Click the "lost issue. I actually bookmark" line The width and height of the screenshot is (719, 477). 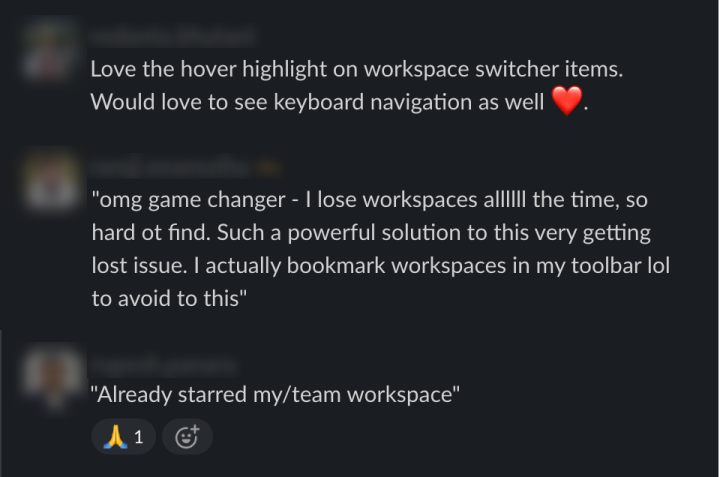pyautogui.click(x=380, y=266)
